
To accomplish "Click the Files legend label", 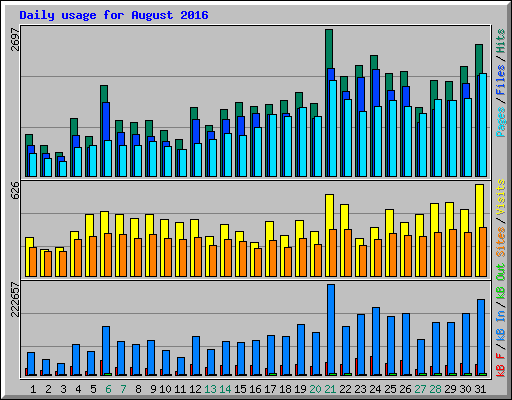I will click(501, 80).
